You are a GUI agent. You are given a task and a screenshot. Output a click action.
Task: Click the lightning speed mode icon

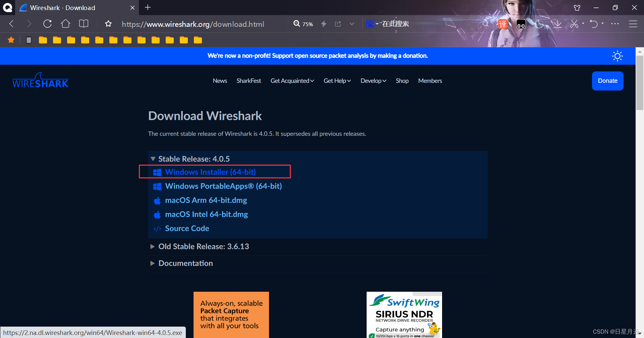(x=324, y=24)
